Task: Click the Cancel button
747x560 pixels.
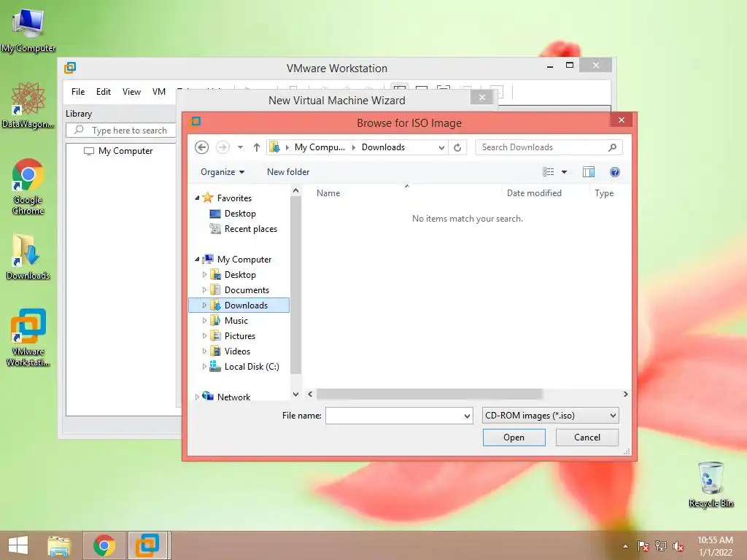Action: pos(587,437)
